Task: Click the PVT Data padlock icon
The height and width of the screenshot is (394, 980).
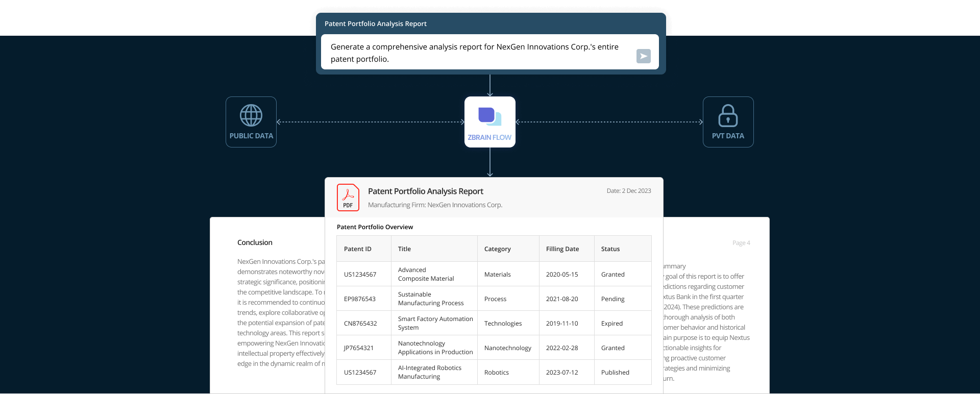Action: point(728,115)
